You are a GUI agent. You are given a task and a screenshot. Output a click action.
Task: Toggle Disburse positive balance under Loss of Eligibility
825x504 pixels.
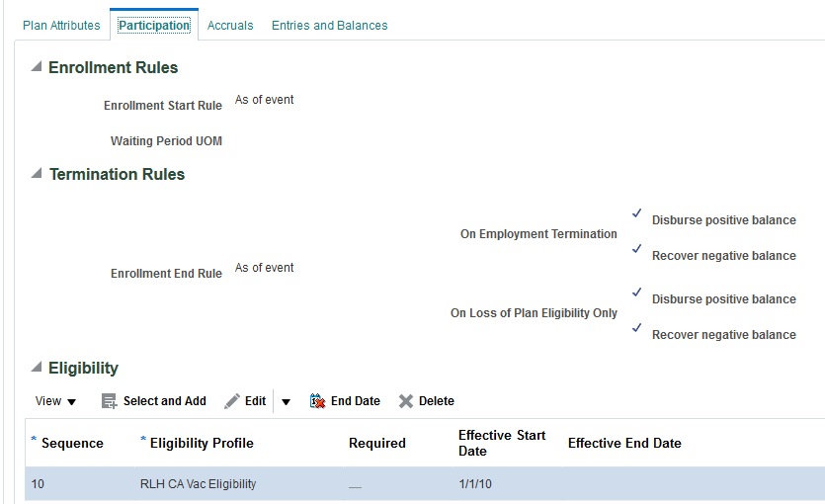[x=637, y=293]
